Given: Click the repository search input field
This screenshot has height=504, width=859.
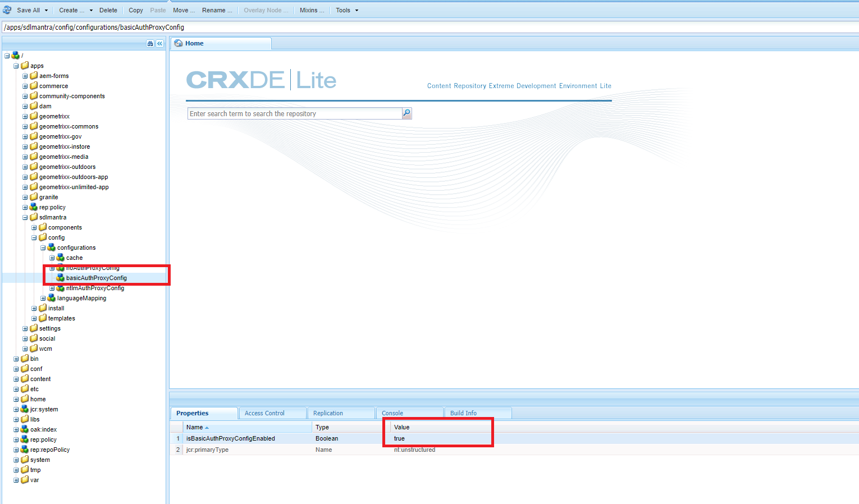Looking at the screenshot, I should 294,113.
